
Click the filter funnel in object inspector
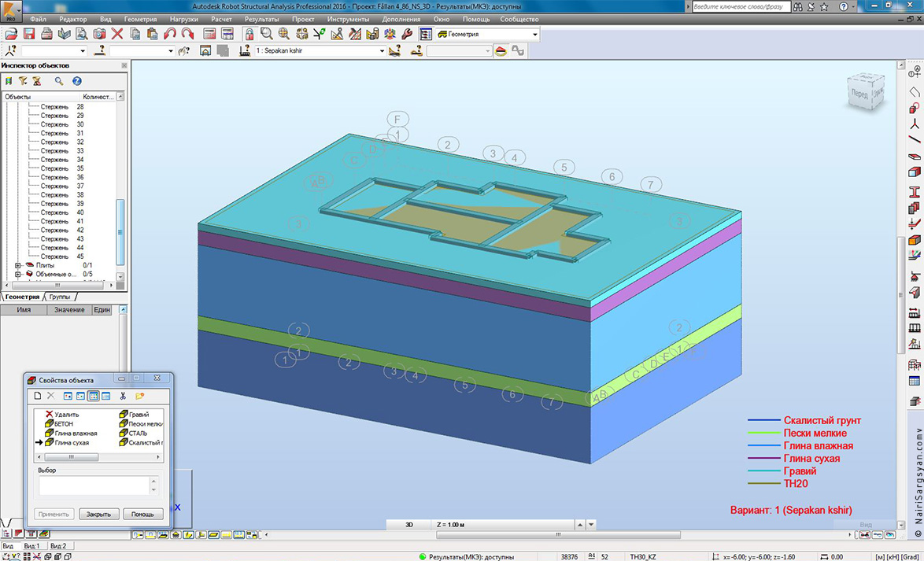coord(22,81)
